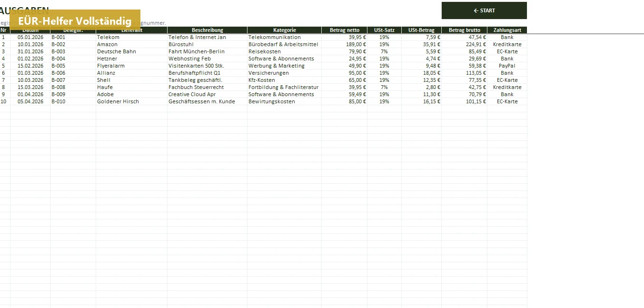Click the 16,15 € VAT amount
644x308 pixels.
tap(421, 101)
